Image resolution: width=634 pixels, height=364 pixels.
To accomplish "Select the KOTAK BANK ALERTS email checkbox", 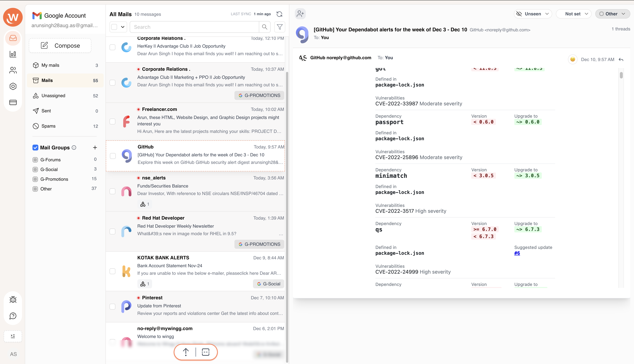I will click(113, 271).
